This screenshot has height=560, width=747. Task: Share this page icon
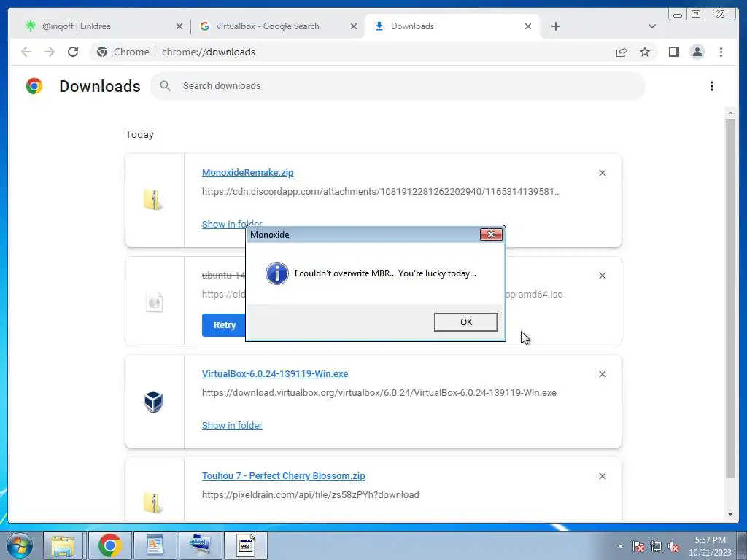pos(622,52)
